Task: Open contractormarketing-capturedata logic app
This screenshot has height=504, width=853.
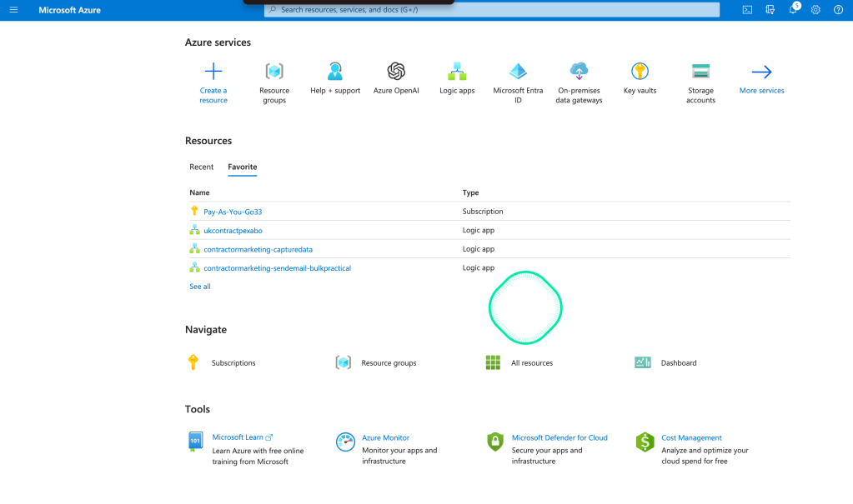Action: tap(258, 250)
